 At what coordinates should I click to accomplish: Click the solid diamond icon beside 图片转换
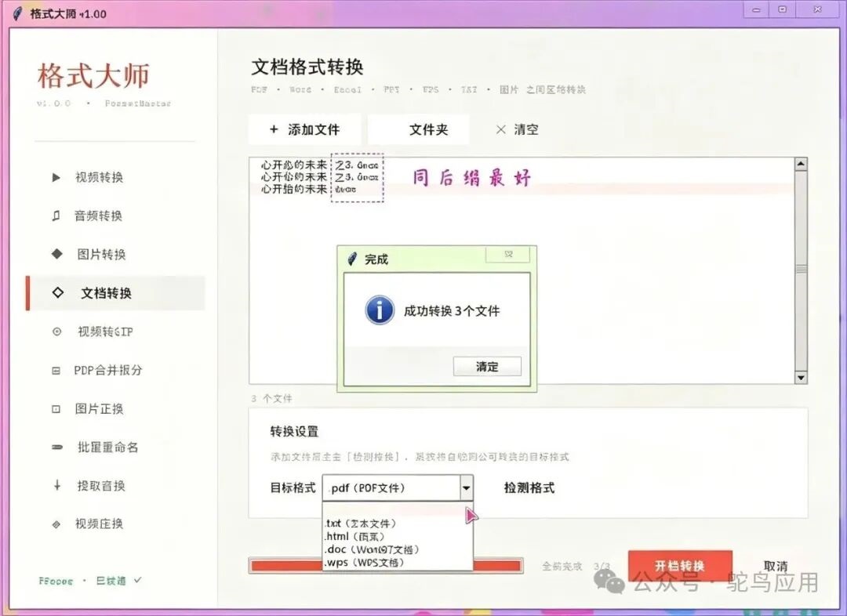click(x=56, y=254)
